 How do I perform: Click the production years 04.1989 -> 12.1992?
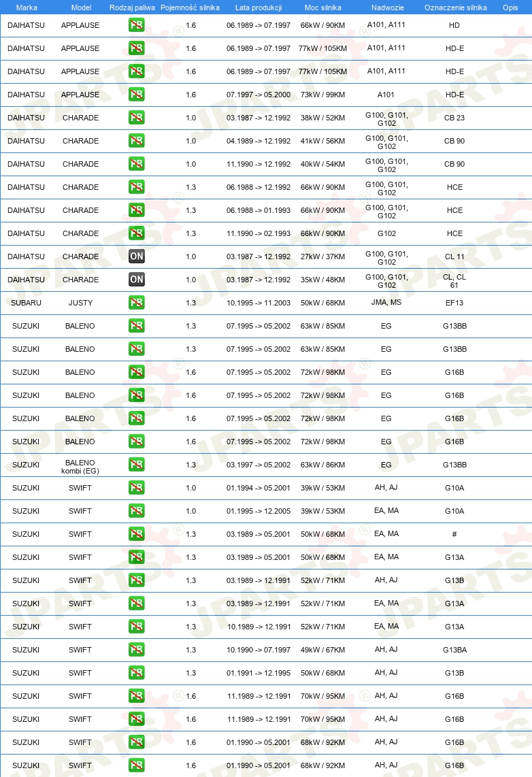259,141
